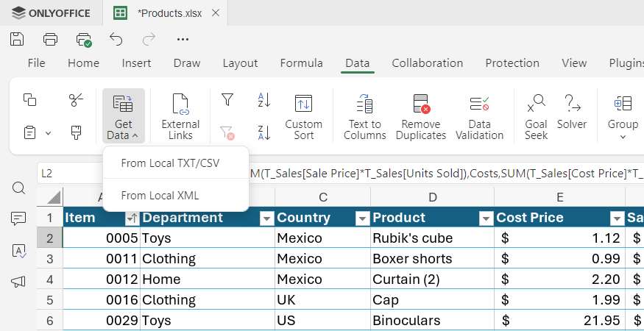Switch to the Protection tab
This screenshot has height=331, width=644.
point(512,63)
